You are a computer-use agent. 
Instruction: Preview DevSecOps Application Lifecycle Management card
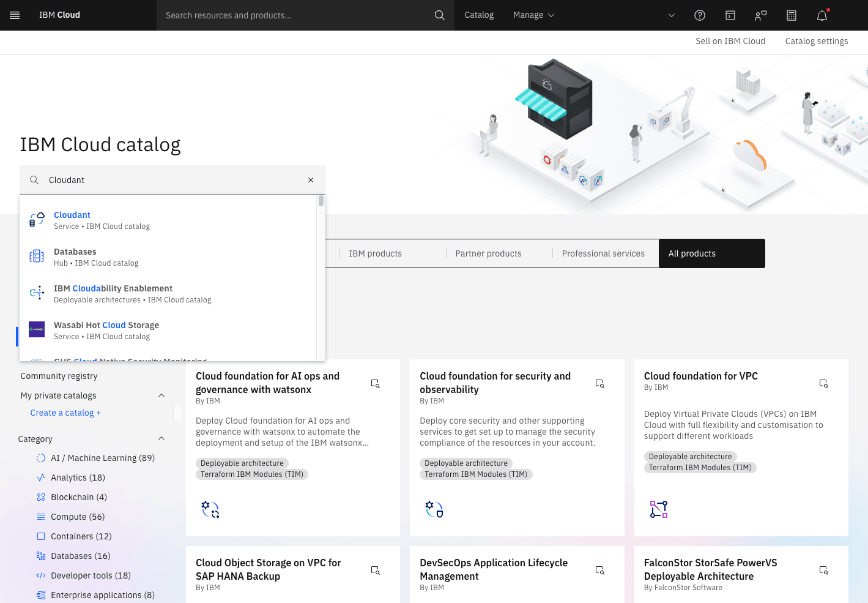pyautogui.click(x=600, y=570)
